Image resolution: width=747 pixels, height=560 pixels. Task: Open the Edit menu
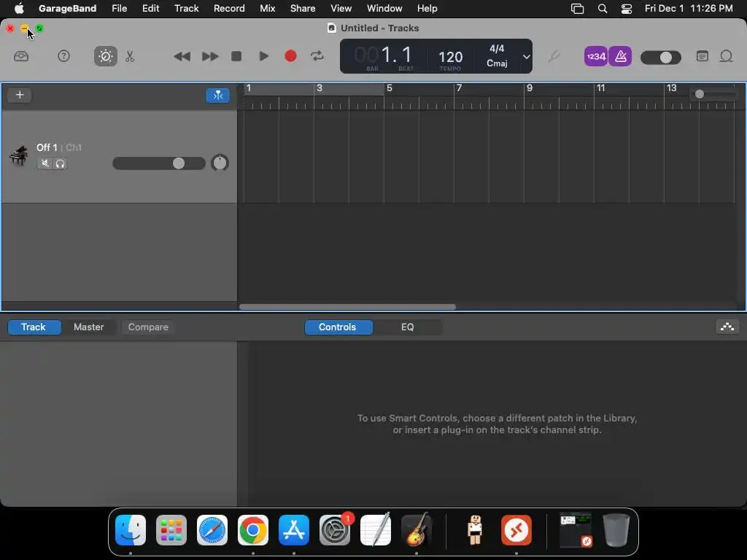[150, 8]
